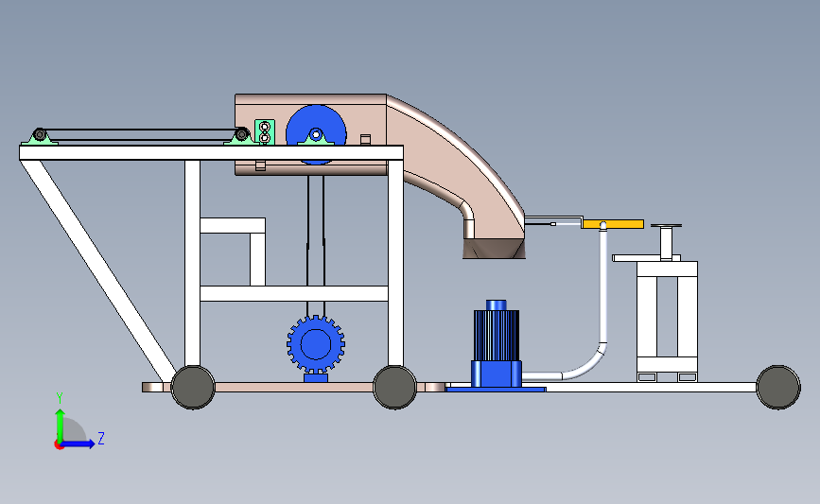Viewport: 820px width, 504px height.
Task: Select the blue toothed spur gear
Action: pos(316,344)
